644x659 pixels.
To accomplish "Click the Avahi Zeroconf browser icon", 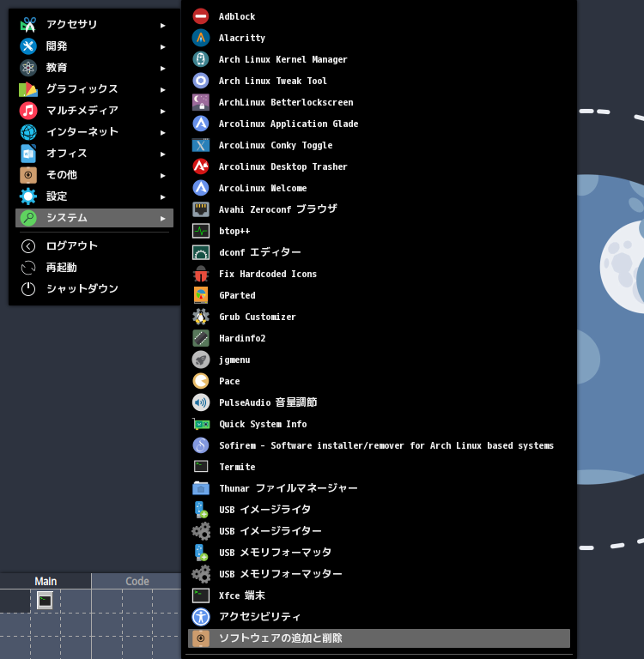I will [201, 209].
